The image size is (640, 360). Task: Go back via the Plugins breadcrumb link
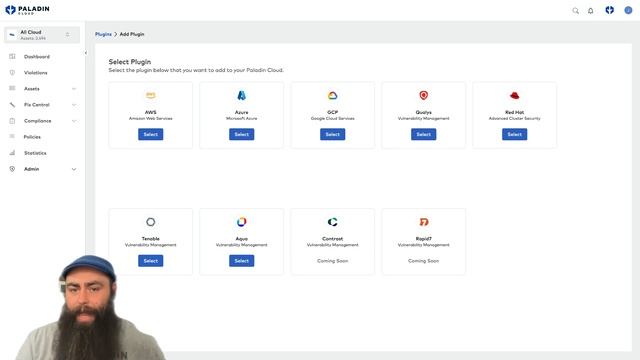coord(103,34)
